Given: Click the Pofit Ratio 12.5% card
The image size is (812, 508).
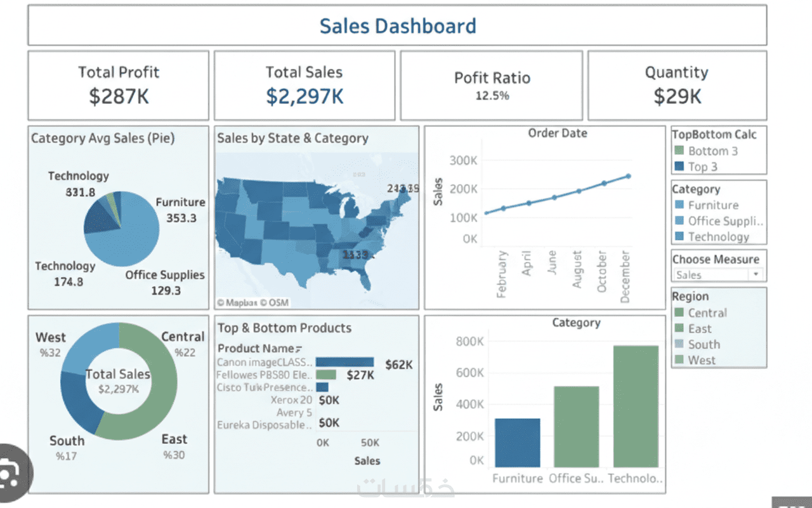Looking at the screenshot, I should [492, 86].
